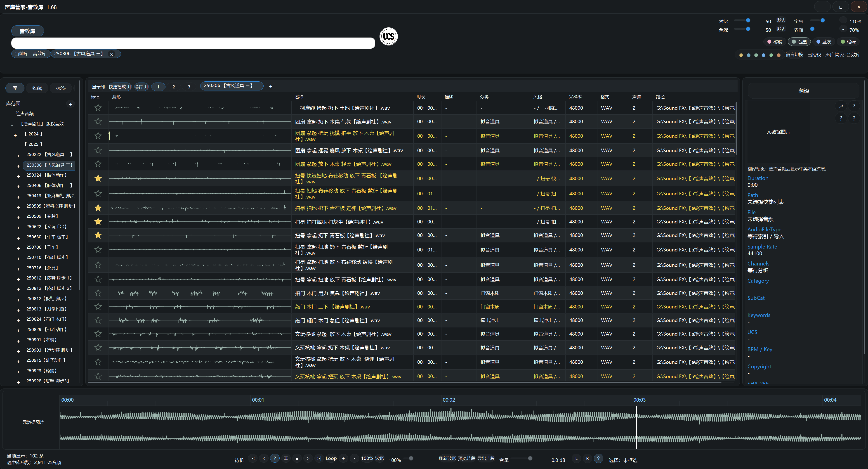Toggle 快捷播放 开 option

click(x=120, y=87)
